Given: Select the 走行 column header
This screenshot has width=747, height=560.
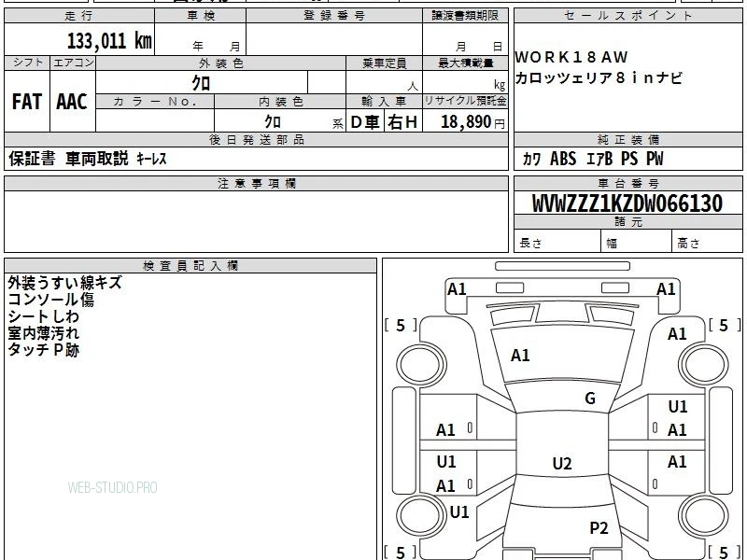Looking at the screenshot, I should [x=79, y=15].
